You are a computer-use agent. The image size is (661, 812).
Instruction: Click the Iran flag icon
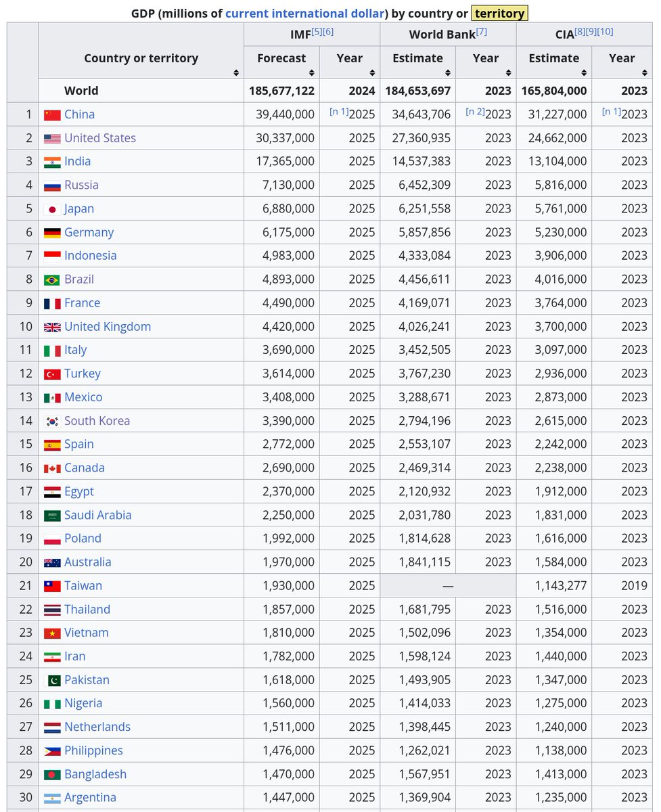tap(52, 657)
